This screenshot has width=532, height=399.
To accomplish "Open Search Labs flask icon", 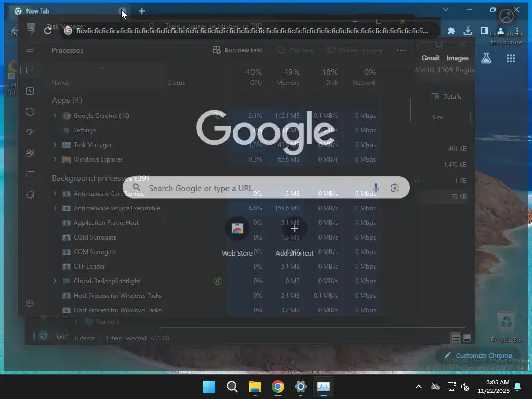I will point(486,58).
